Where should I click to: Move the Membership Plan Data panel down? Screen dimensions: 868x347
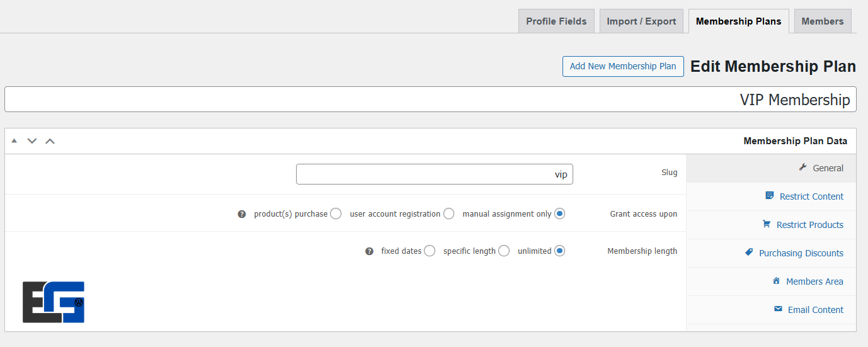(x=31, y=141)
